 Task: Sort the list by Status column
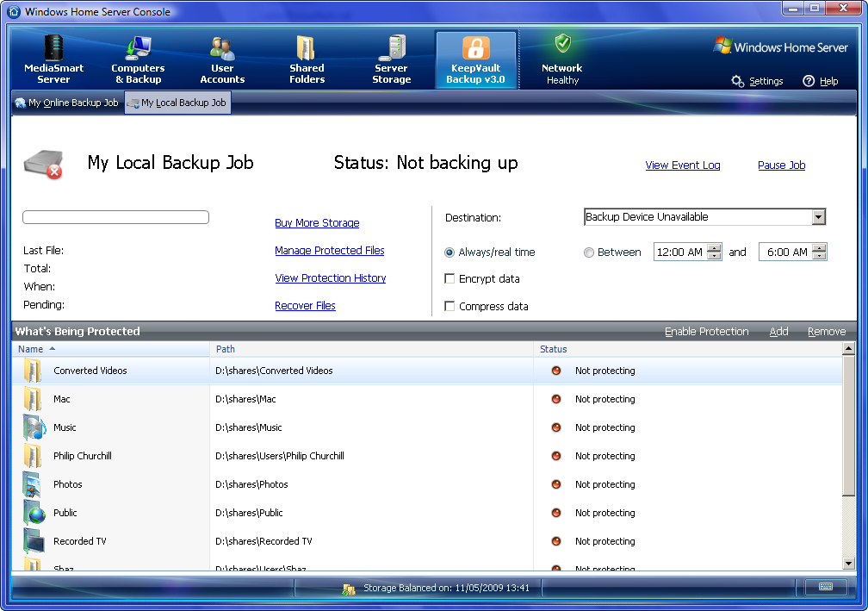[687, 349]
